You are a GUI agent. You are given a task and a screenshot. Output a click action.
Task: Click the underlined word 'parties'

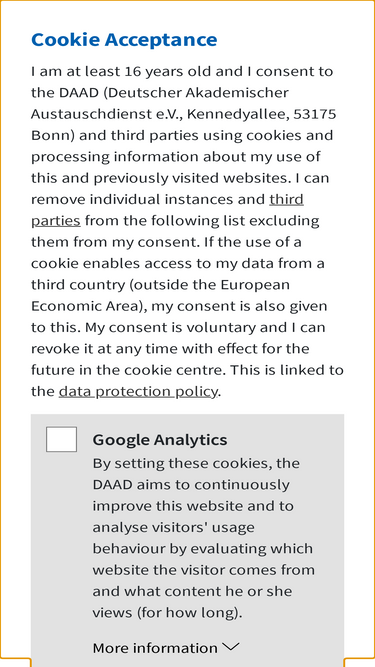pos(56,221)
